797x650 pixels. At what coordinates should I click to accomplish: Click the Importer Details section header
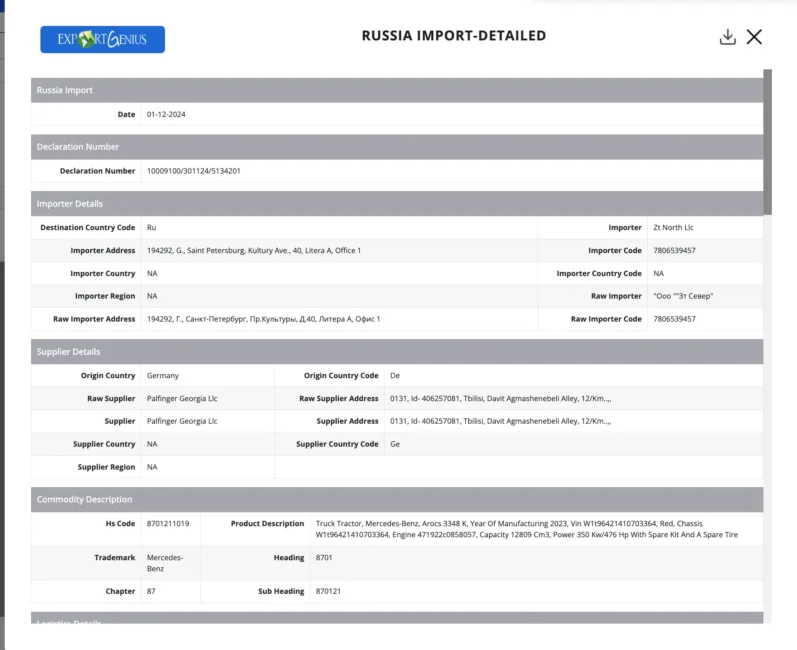[397, 203]
